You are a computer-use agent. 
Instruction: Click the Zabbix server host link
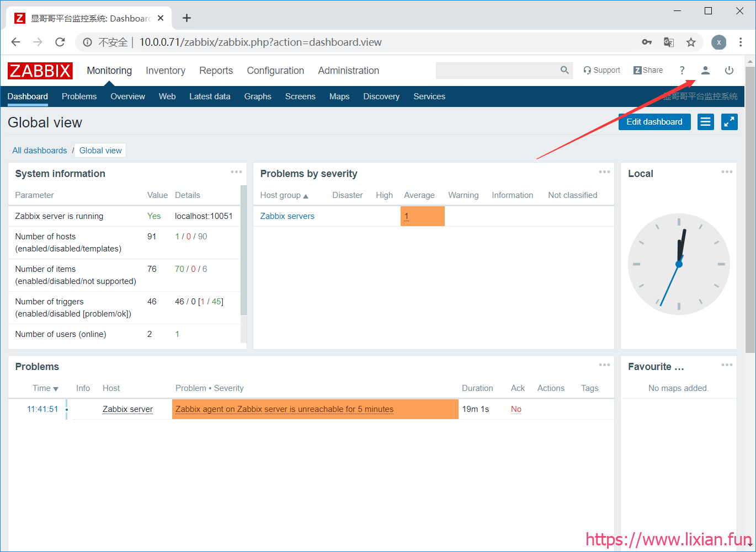tap(127, 409)
